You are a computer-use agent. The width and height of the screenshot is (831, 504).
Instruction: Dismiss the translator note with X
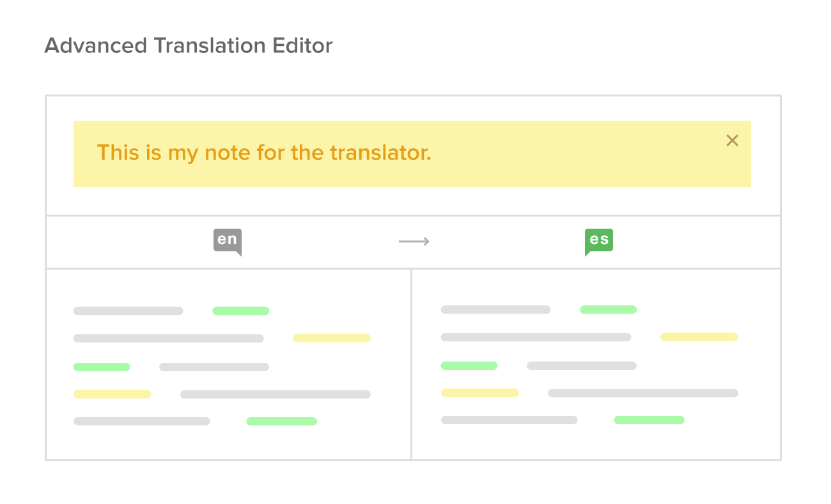[732, 141]
